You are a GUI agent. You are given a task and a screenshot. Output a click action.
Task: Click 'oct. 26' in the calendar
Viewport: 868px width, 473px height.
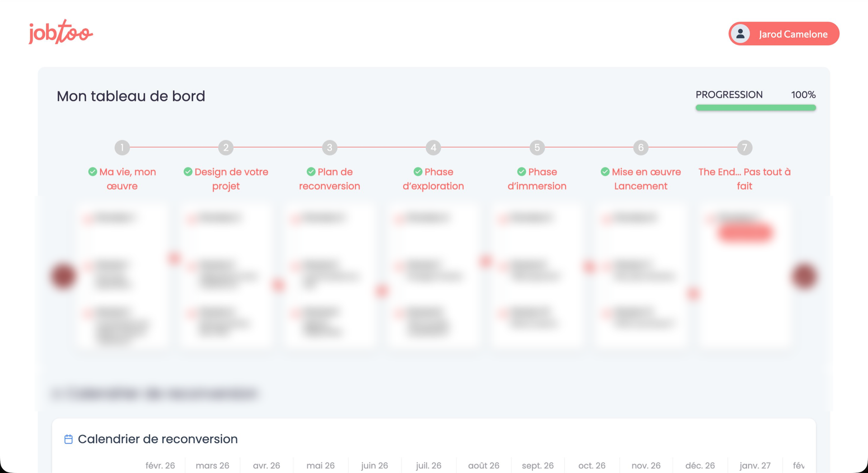coord(592,465)
